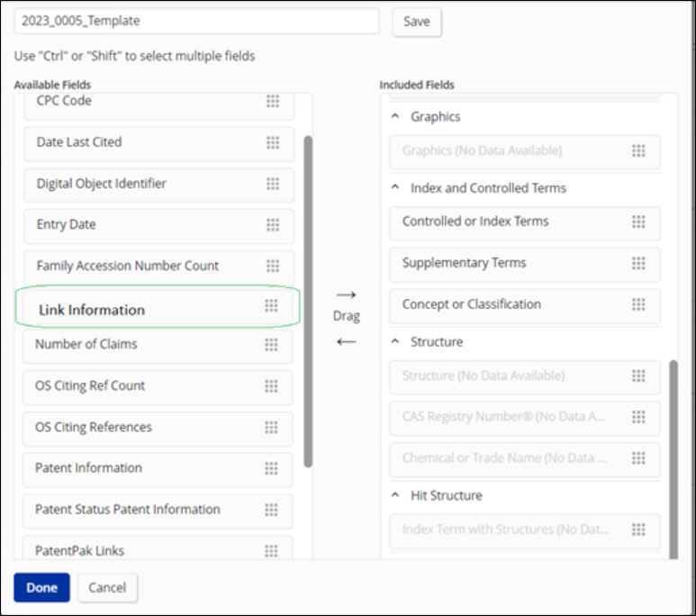Collapse the Structure section chevron
Screen dimensions: 696x616
coord(394,342)
